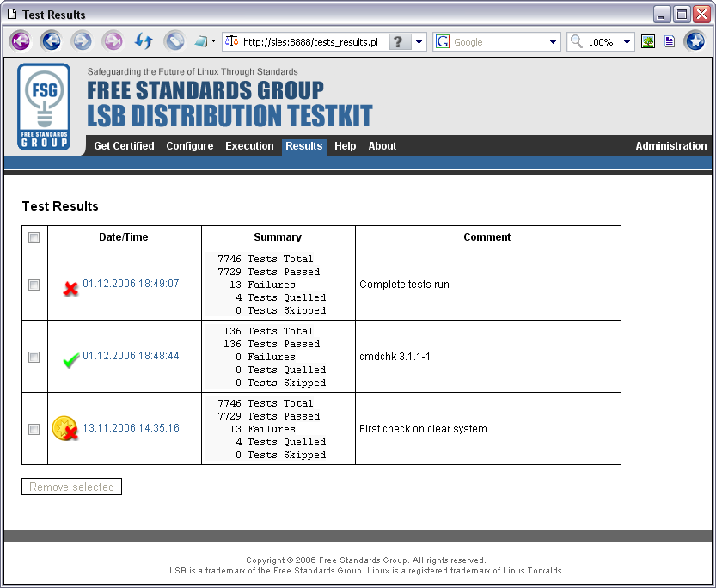716x588 pixels.
Task: Click the Forward arrow button
Action: 82,41
